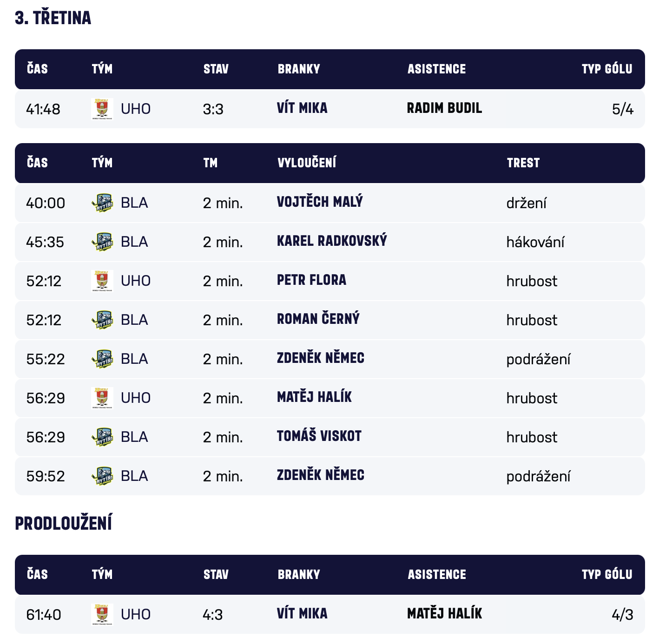
Task: Click UHO logo in Petr Flora penalty row
Action: click(102, 281)
